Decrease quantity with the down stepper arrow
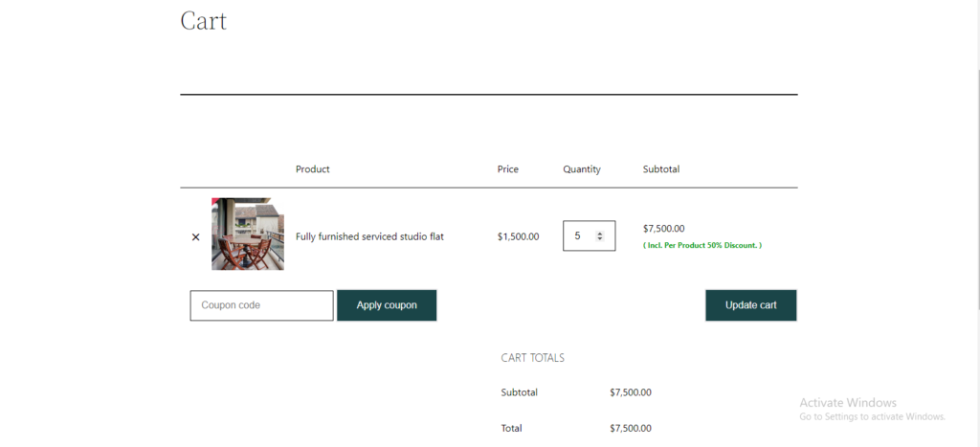This screenshot has height=447, width=980. (600, 239)
